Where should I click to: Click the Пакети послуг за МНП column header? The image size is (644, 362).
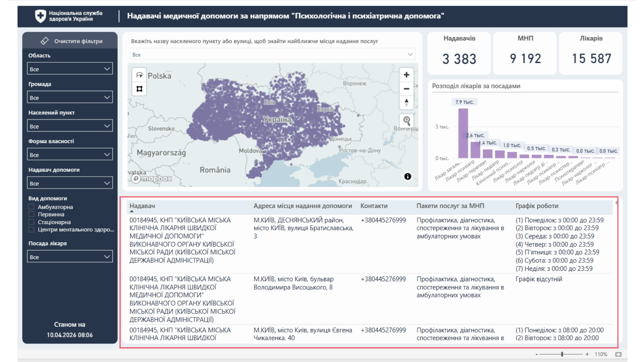tap(450, 206)
